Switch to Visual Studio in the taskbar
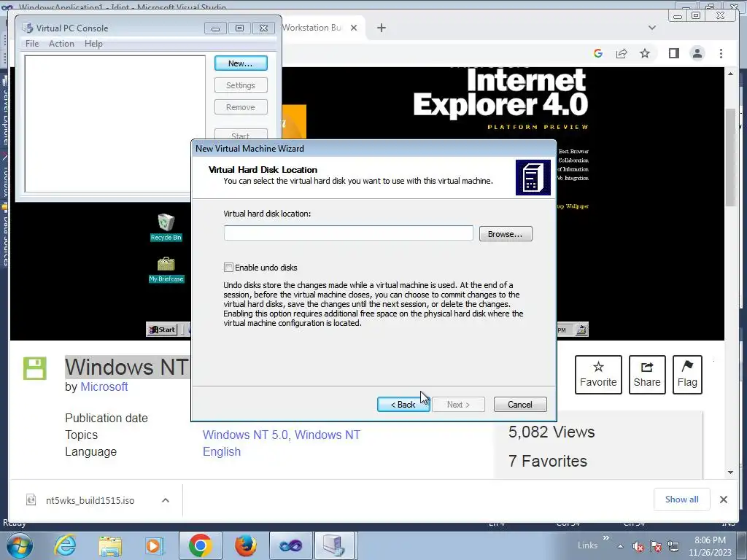 pyautogui.click(x=290, y=545)
